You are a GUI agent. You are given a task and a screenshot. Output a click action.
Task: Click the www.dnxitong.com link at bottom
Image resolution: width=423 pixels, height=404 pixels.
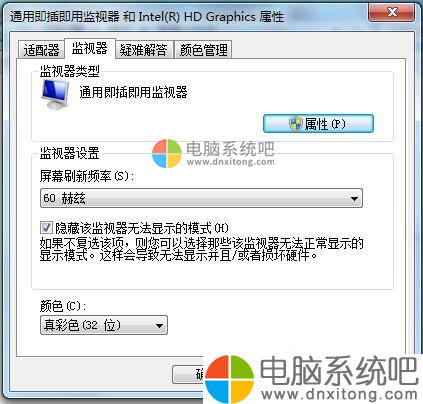coord(340,394)
